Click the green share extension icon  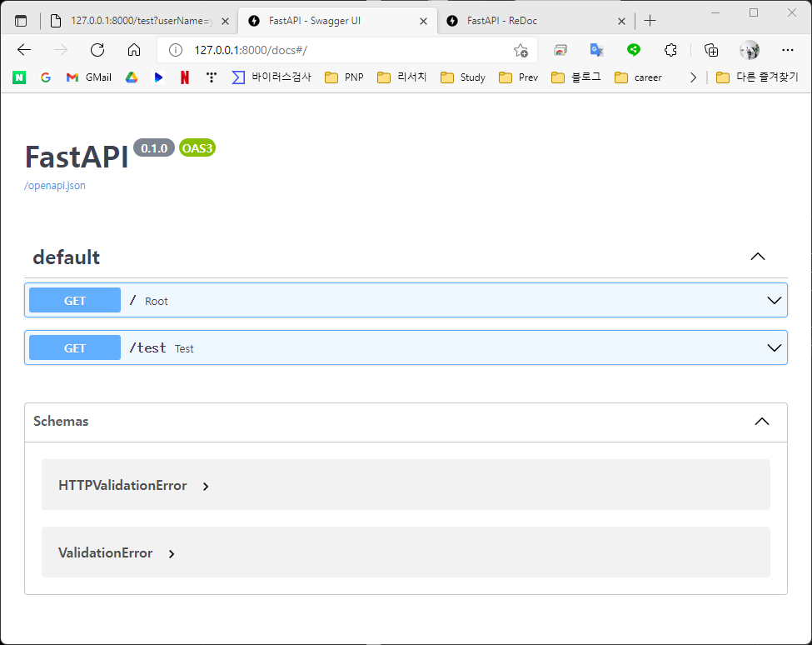pyautogui.click(x=633, y=50)
